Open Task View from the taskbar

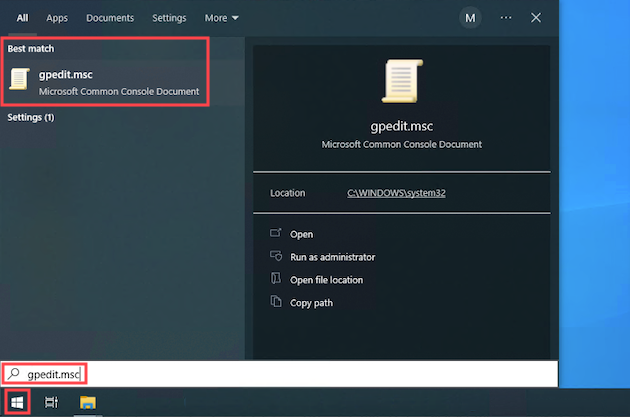[x=51, y=402]
